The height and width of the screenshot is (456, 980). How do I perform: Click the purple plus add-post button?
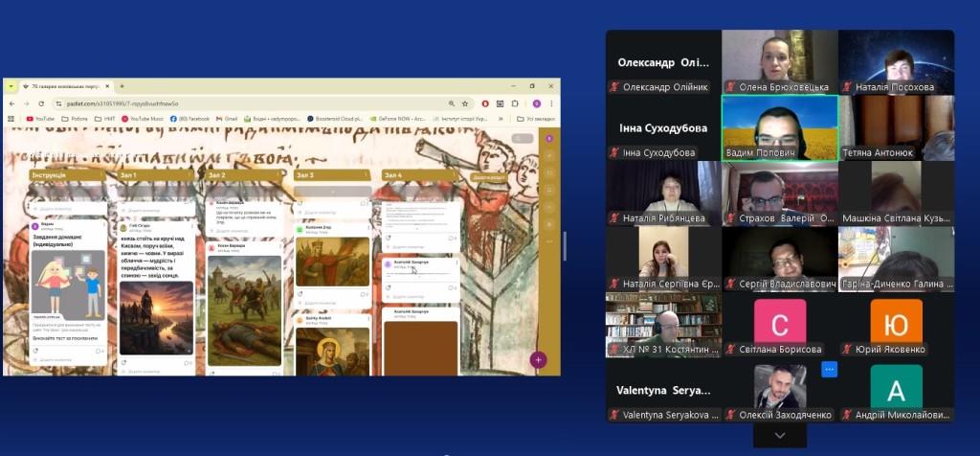(538, 360)
